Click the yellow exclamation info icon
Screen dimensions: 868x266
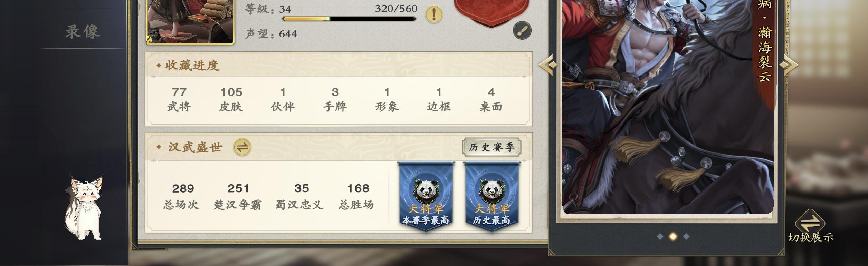point(434,14)
